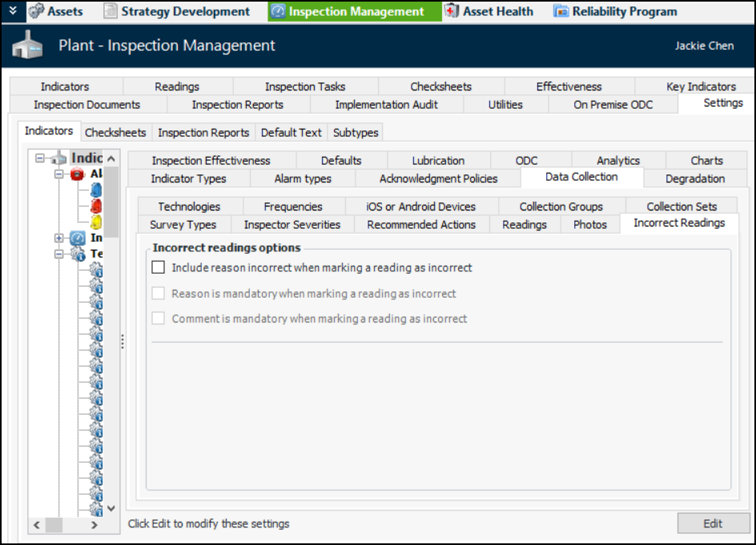Screen dimensions: 756x545
Task: Select the Default Text settings tab
Action: [x=291, y=133]
